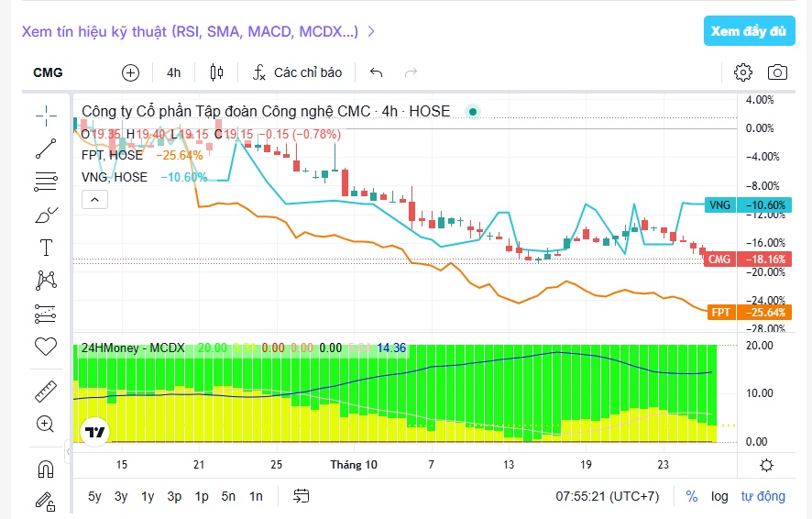Open the Fibonacci retracement tool
Screen dimensions: 812x519
[x=46, y=182]
